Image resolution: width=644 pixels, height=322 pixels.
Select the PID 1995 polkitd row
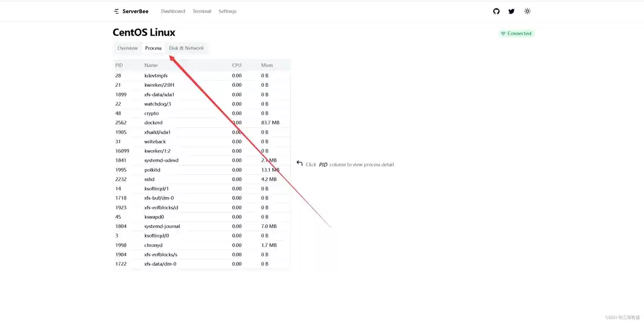pos(202,170)
